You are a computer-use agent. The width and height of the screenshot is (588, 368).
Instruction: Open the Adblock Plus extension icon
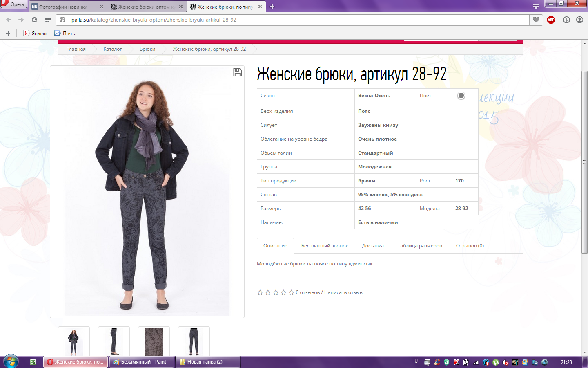[551, 20]
